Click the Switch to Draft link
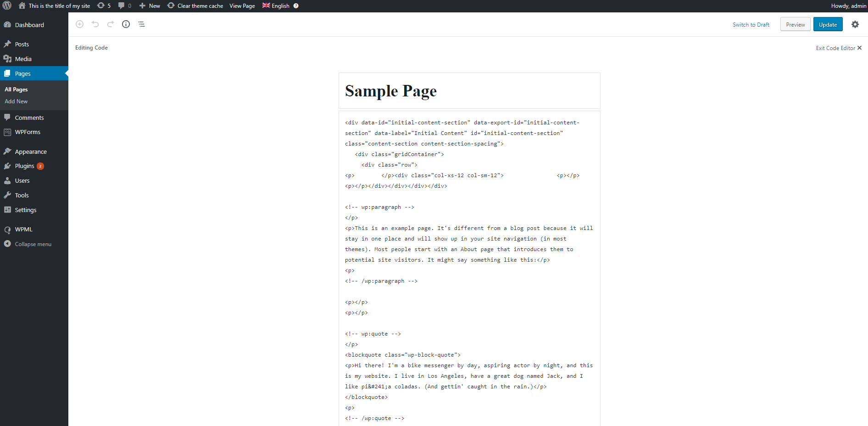 [751, 25]
